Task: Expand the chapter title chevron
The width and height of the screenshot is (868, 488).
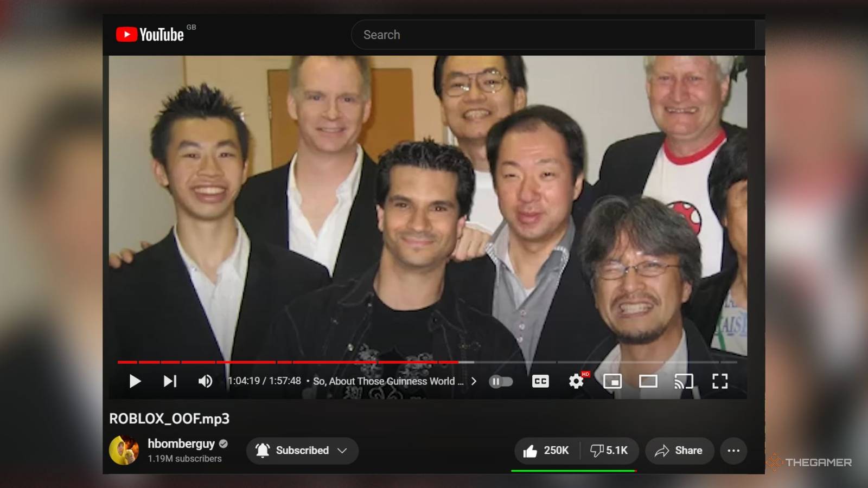Action: [x=474, y=381]
